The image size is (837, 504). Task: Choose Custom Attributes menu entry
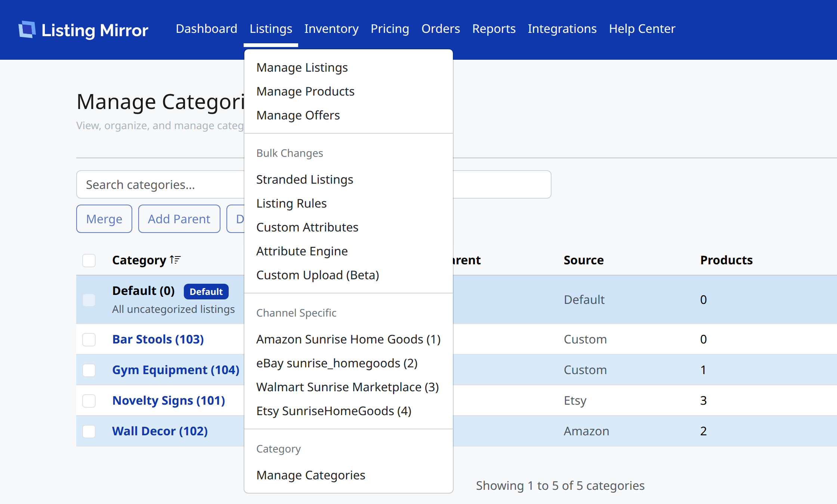pyautogui.click(x=348, y=227)
